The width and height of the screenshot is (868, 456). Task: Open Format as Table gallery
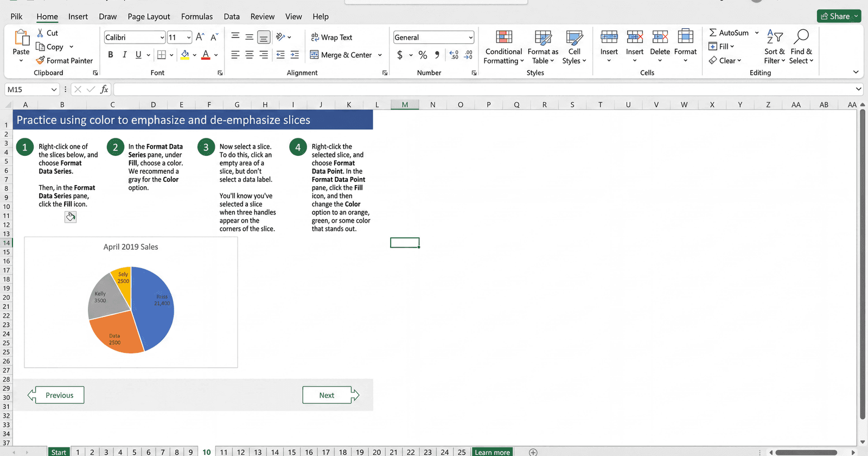(543, 47)
